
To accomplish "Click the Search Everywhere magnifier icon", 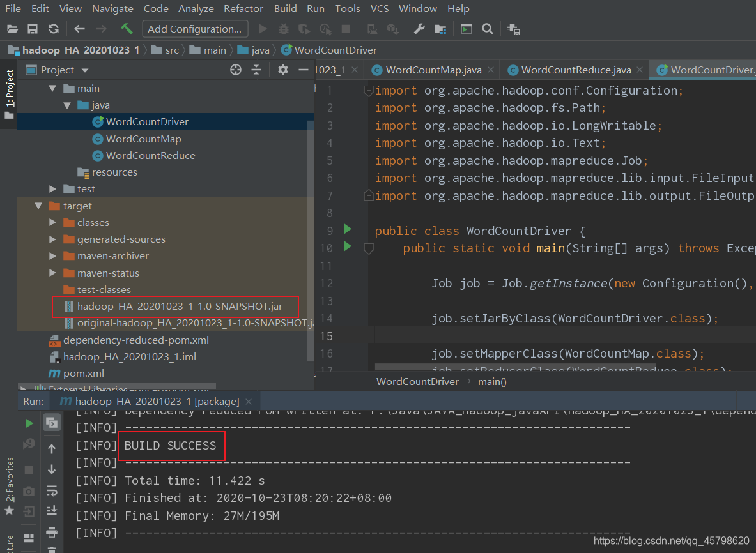I will coord(488,29).
